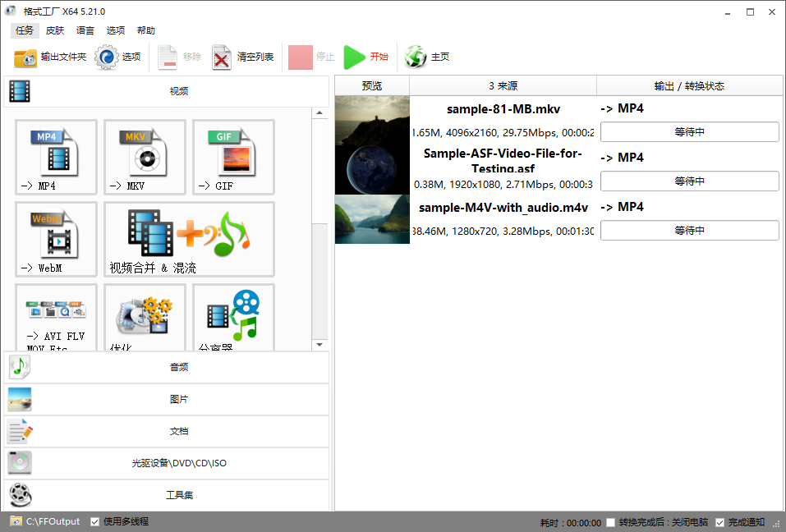Open the 分离器 splitter tool tile
Image resolution: width=786 pixels, height=532 pixels.
[233, 317]
